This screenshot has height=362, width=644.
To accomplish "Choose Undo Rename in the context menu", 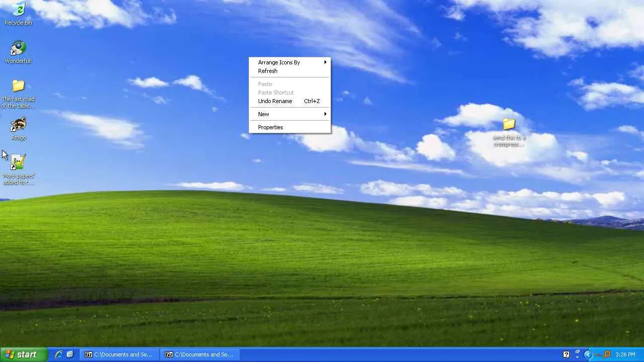I will (x=290, y=101).
